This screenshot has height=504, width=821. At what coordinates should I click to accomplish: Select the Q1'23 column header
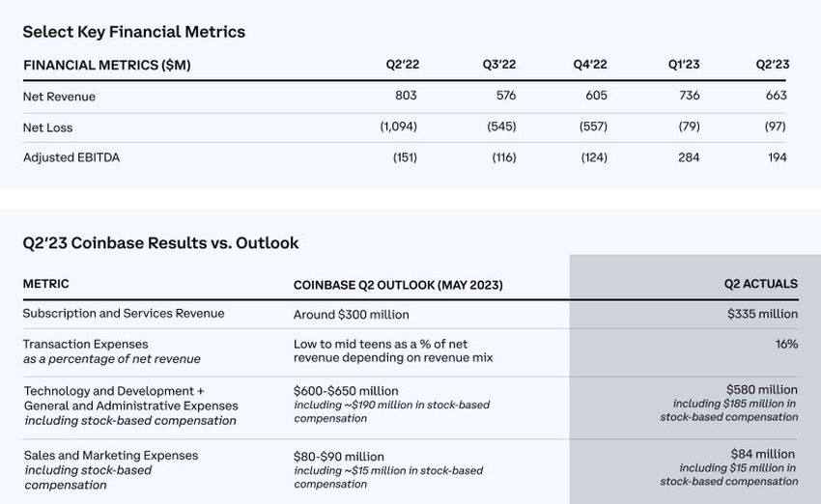click(x=684, y=65)
